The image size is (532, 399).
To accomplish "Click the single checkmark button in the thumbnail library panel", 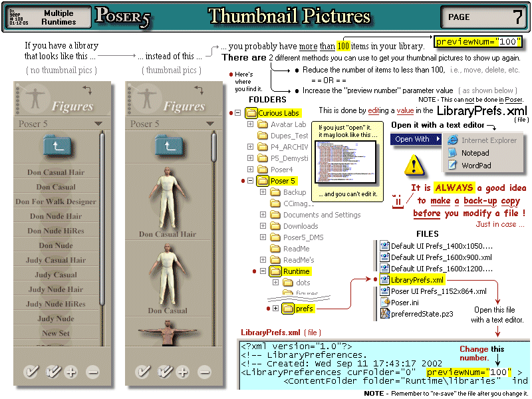I will point(142,372).
